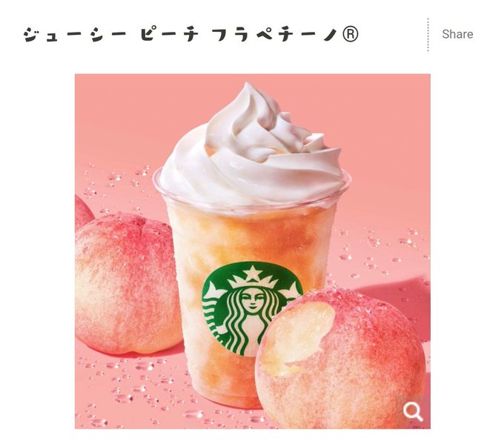This screenshot has height=444, width=504.
Task: Click the registered trademark symbol in title
Action: pyautogui.click(x=350, y=34)
